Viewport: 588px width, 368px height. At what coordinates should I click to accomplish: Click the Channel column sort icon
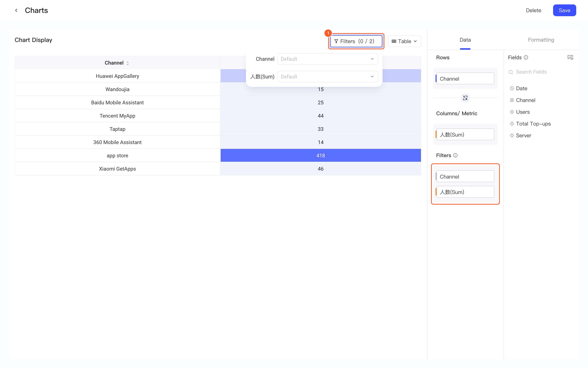point(128,63)
